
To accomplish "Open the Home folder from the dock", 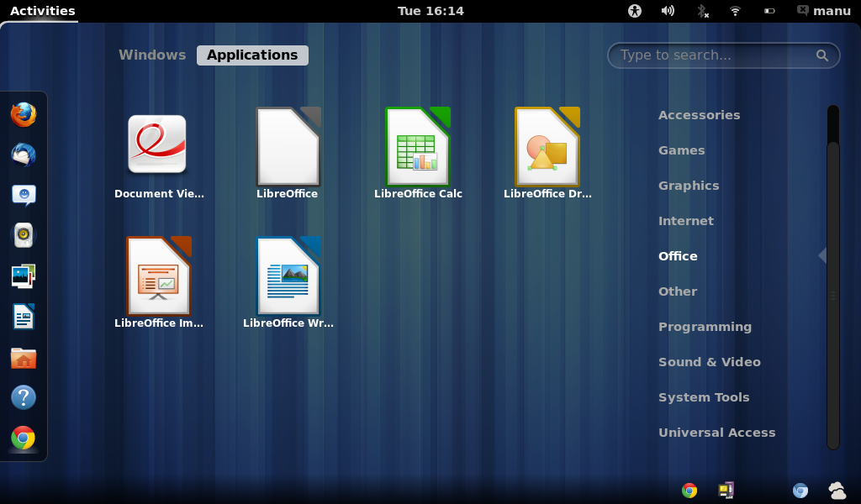I will click(x=24, y=357).
